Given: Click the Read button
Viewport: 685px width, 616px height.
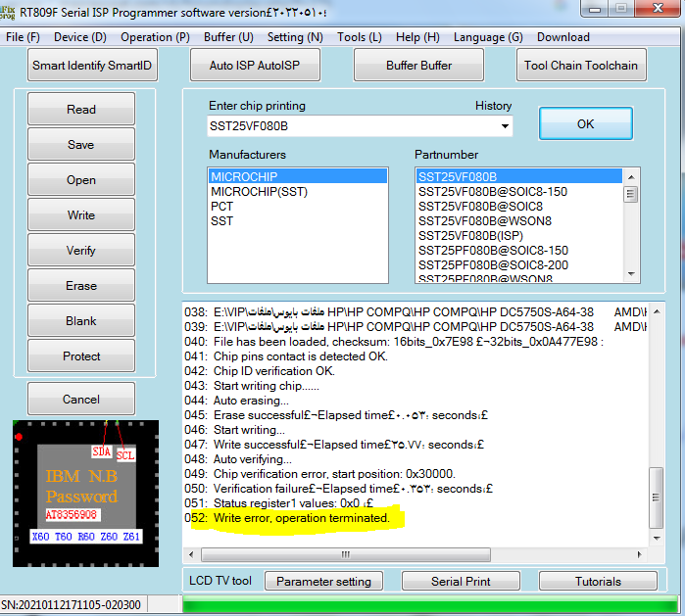Looking at the screenshot, I should click(x=81, y=109).
